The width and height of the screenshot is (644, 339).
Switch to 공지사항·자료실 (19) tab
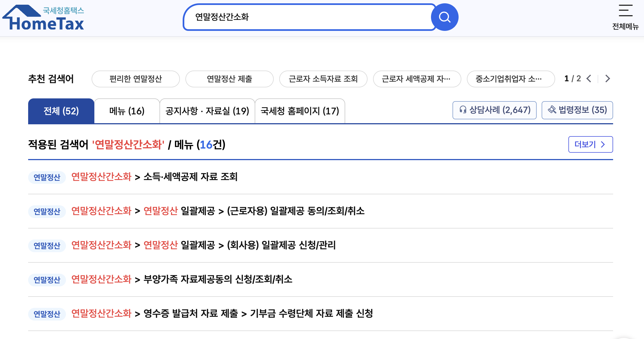tap(207, 111)
